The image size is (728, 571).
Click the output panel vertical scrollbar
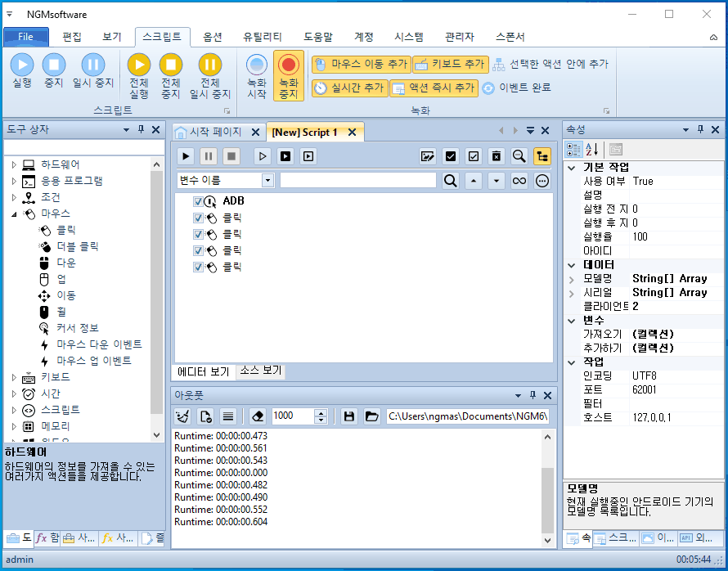coord(547,488)
